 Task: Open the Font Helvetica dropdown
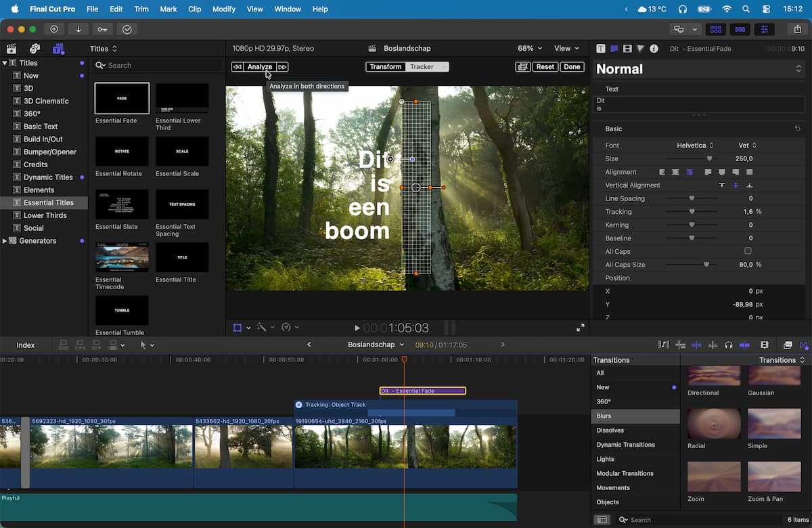point(695,146)
